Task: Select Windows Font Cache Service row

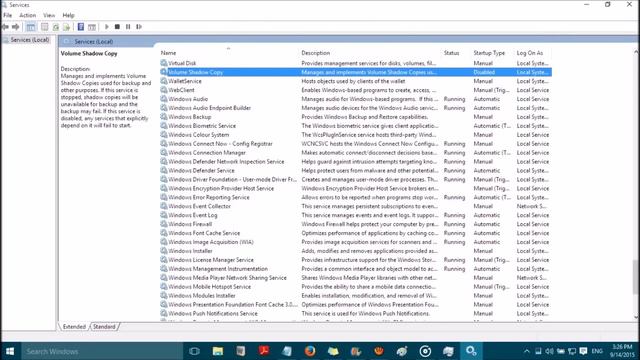Action: 355,233
